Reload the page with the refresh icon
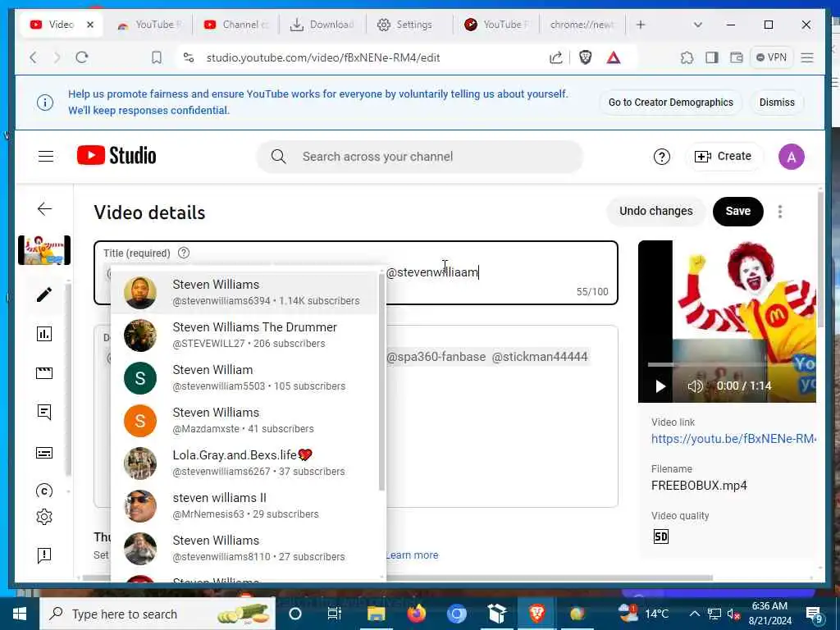This screenshot has width=840, height=630. [81, 57]
